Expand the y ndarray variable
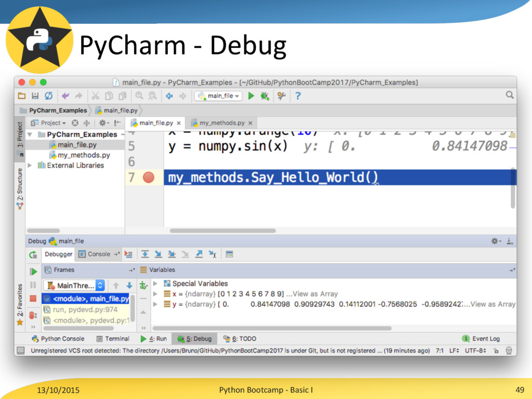This screenshot has height=399, width=532. (x=155, y=304)
